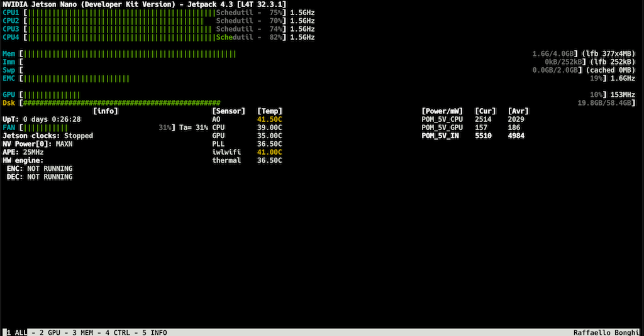Click the '[Sensor]' column header
The image size is (644, 336).
tap(228, 111)
